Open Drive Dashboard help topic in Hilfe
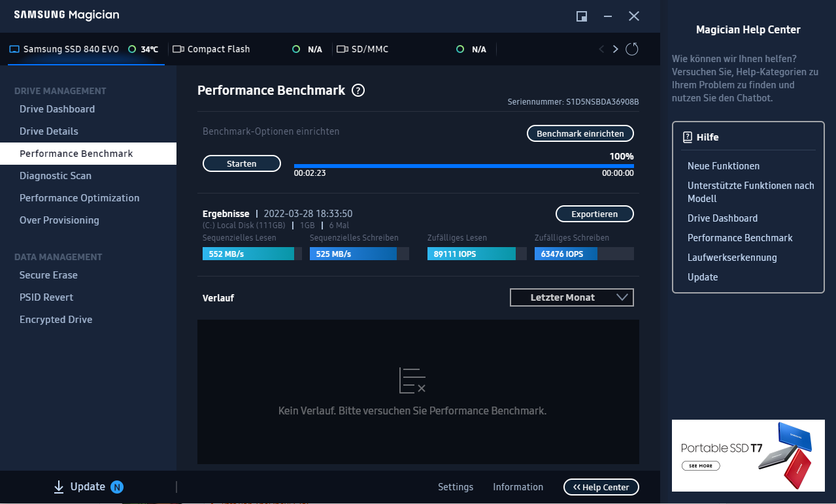The width and height of the screenshot is (836, 504). (x=722, y=218)
